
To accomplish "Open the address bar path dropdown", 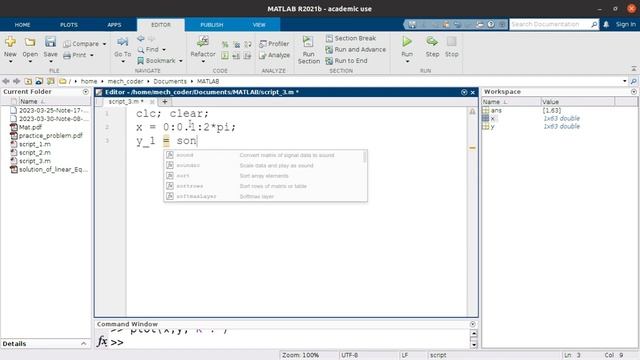I will coord(625,81).
